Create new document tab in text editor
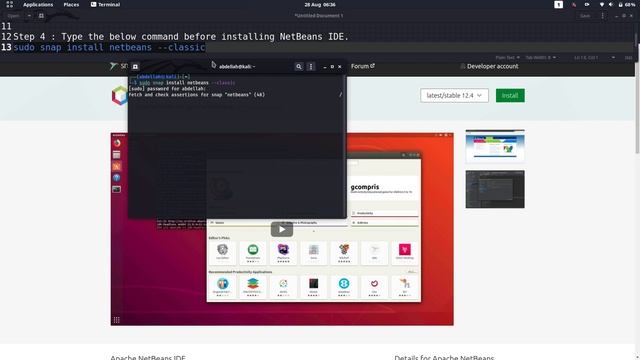The image size is (640, 360). point(41,16)
